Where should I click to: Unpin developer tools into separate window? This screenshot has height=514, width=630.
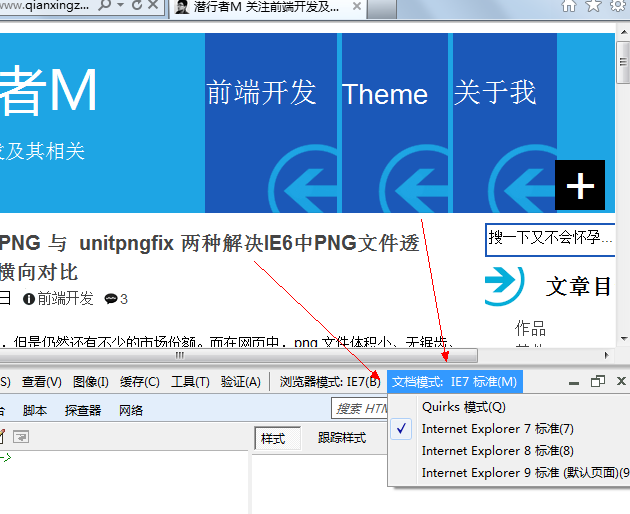(598, 381)
